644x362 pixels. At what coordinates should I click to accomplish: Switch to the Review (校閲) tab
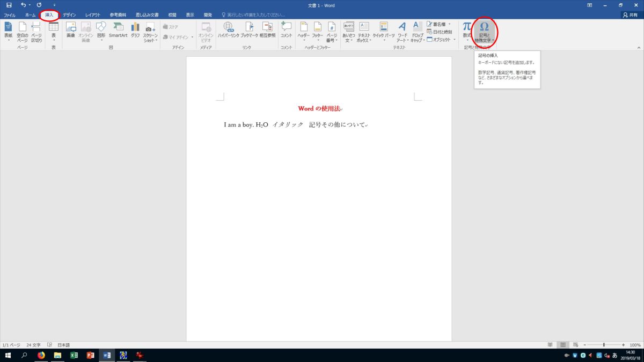coord(172,15)
